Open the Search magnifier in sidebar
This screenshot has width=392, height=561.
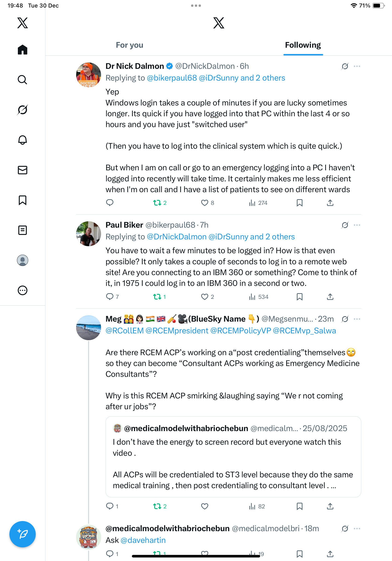coord(23,80)
